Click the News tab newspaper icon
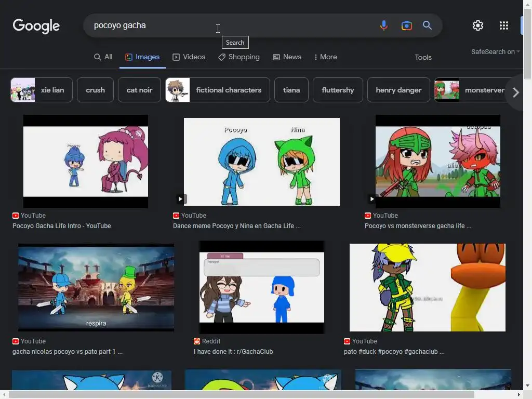 (x=276, y=57)
